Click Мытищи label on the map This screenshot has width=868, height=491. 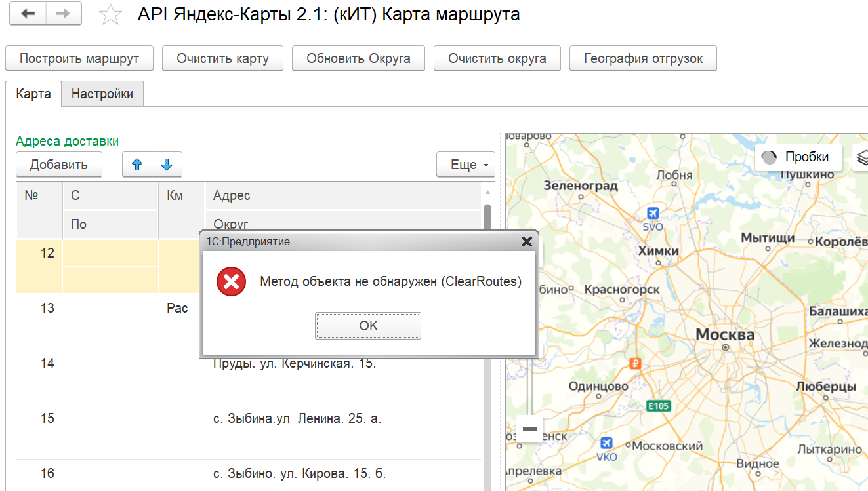pos(768,238)
